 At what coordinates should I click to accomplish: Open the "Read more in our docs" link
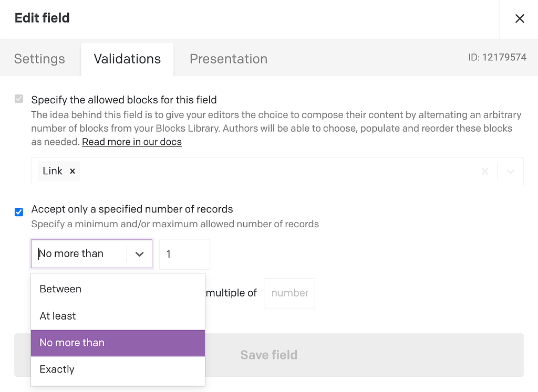(132, 142)
